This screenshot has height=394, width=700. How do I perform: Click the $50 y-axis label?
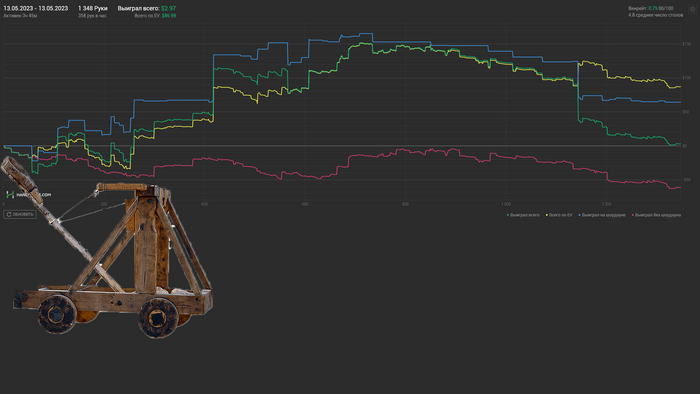point(686,112)
